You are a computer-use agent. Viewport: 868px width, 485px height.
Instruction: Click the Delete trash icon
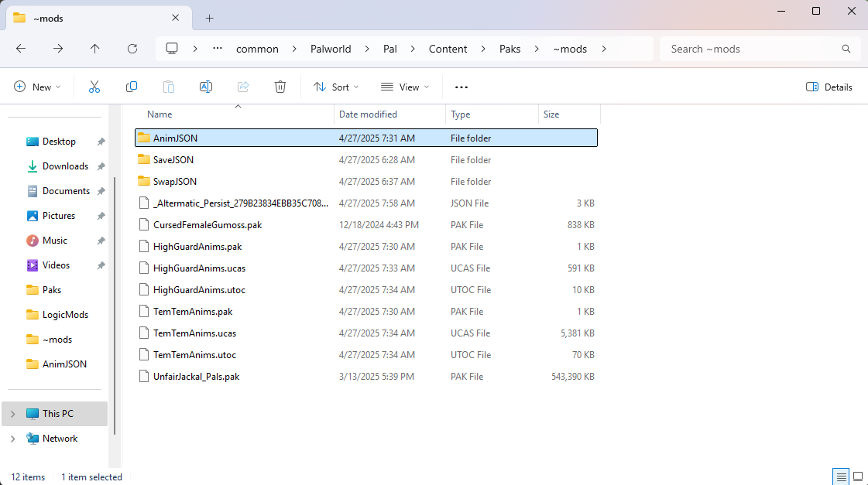tap(280, 87)
